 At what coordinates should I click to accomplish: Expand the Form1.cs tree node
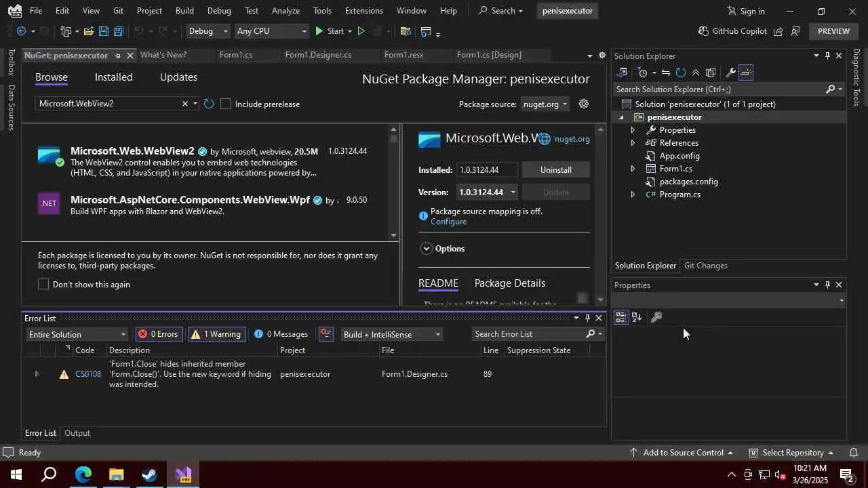pos(633,169)
